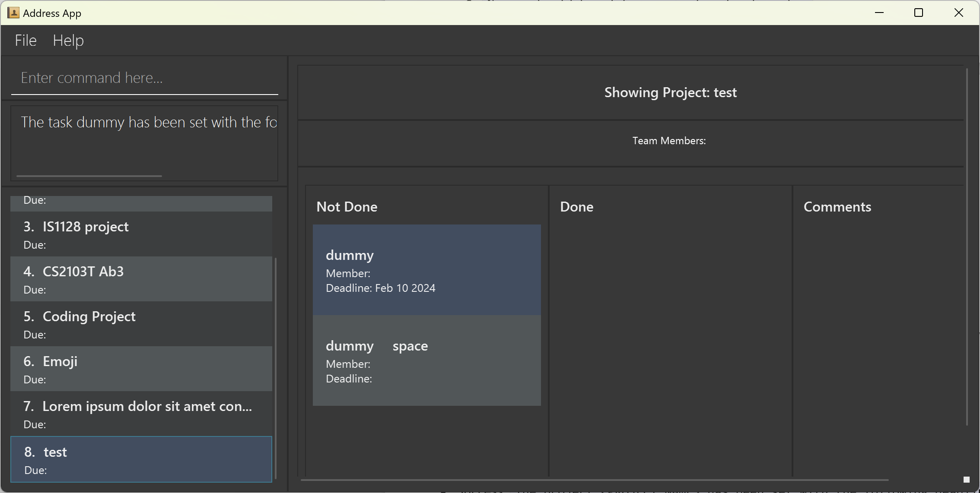
Task: Minimize the Address App window
Action: (x=879, y=13)
